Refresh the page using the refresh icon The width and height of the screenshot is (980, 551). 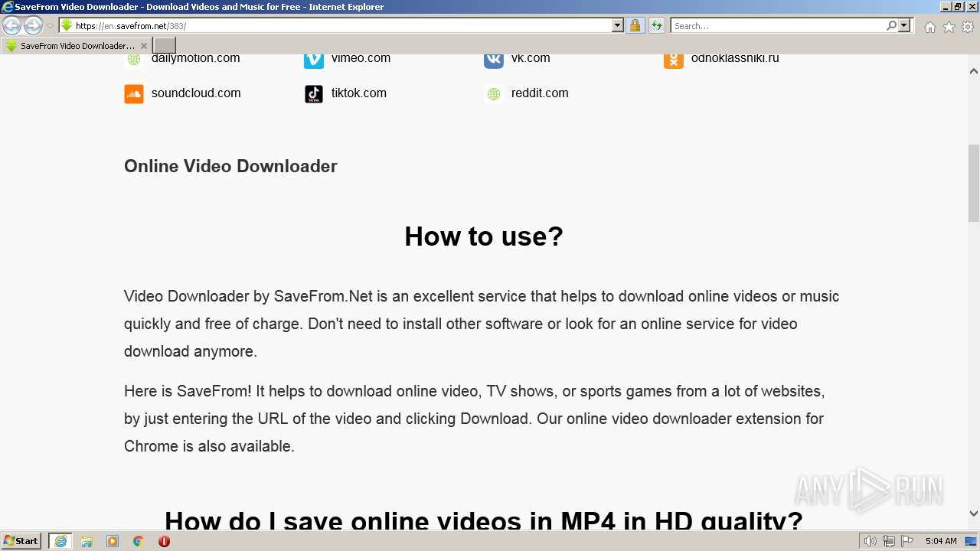pos(657,26)
